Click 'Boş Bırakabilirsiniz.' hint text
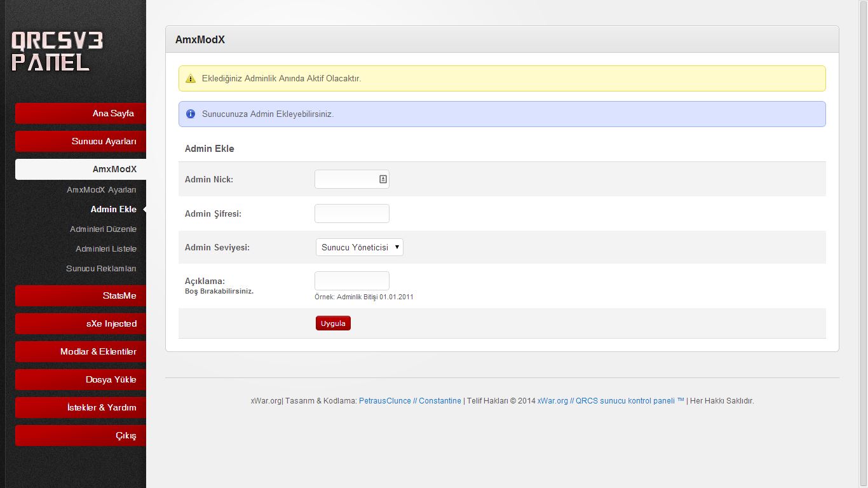The image size is (868, 488). 219,291
